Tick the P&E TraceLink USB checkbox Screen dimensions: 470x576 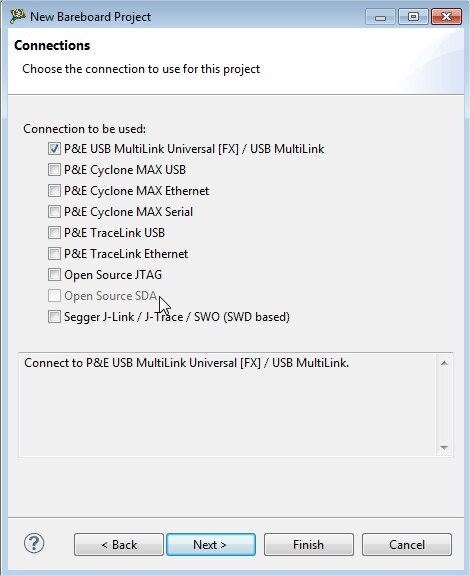(54, 233)
